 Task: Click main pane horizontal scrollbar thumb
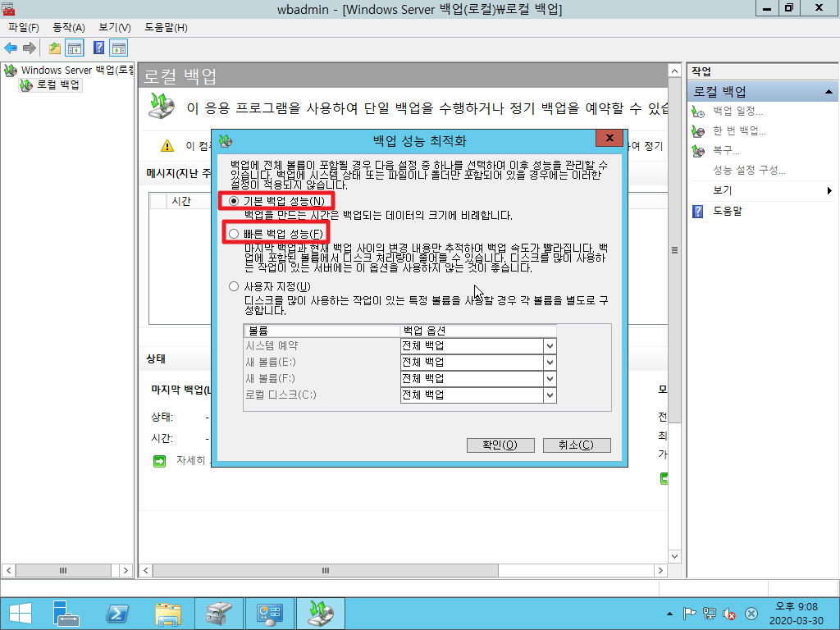click(x=325, y=571)
